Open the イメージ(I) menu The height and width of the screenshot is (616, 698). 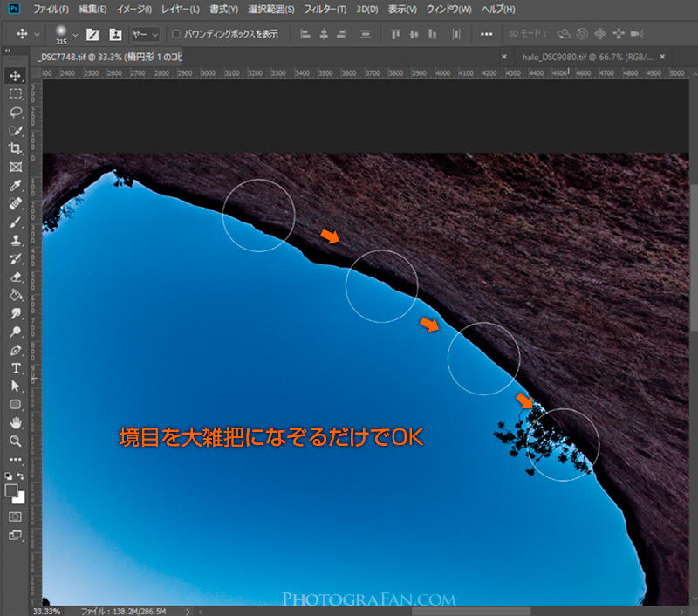[x=134, y=9]
